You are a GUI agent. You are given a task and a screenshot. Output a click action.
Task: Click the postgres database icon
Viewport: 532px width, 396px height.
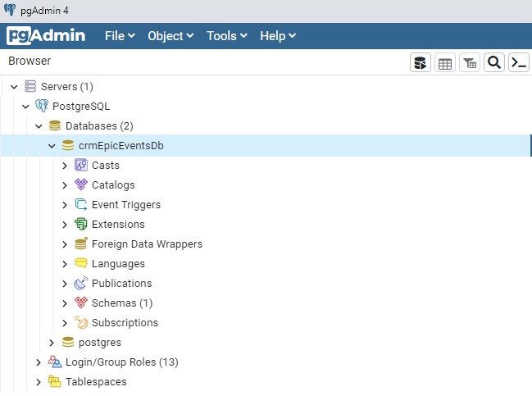click(68, 342)
